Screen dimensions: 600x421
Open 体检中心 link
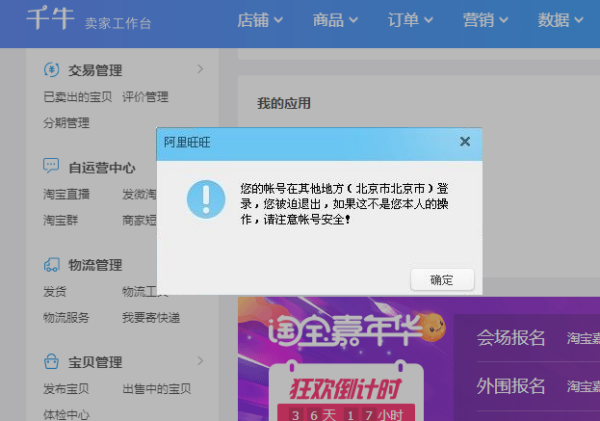pos(66,414)
